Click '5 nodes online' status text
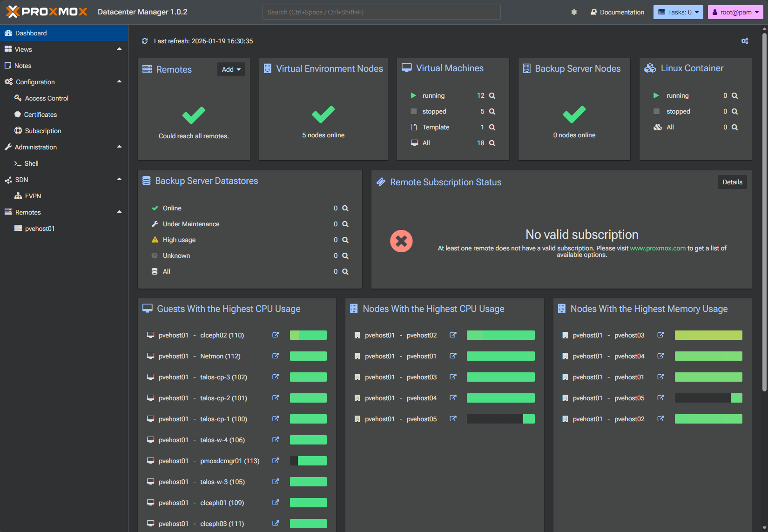This screenshot has width=768, height=532. (323, 135)
